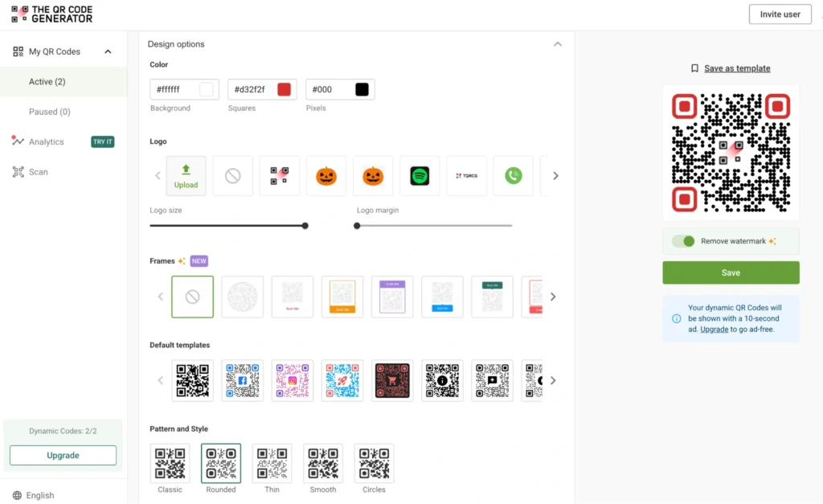Select the Circles pattern style
Image resolution: width=823 pixels, height=504 pixels.
[x=374, y=464]
